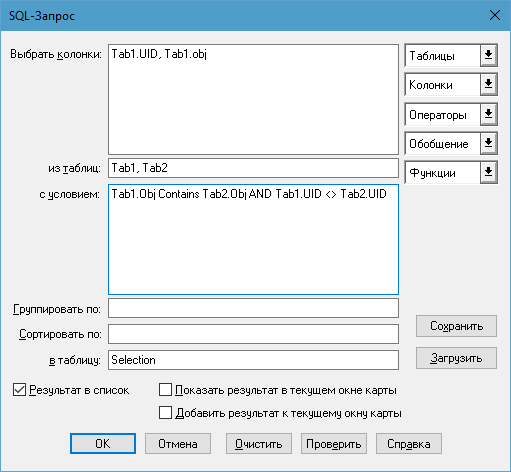511x472 pixels.
Task: Click the Загрузить button
Action: (x=456, y=358)
